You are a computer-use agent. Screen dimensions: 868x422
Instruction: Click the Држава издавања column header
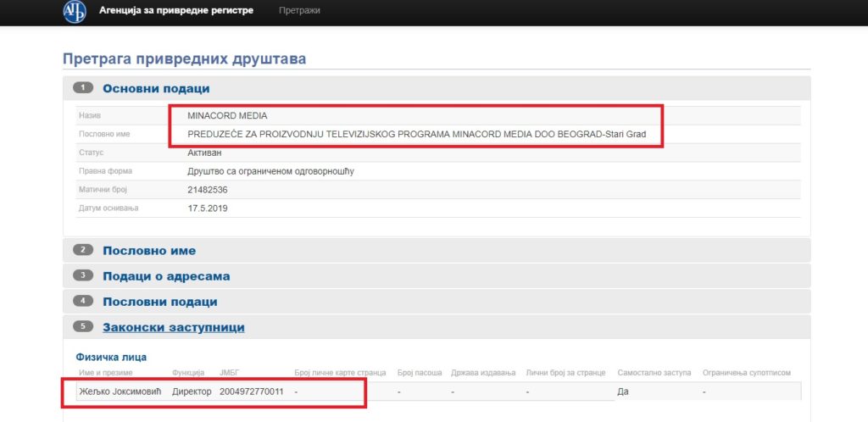click(483, 374)
